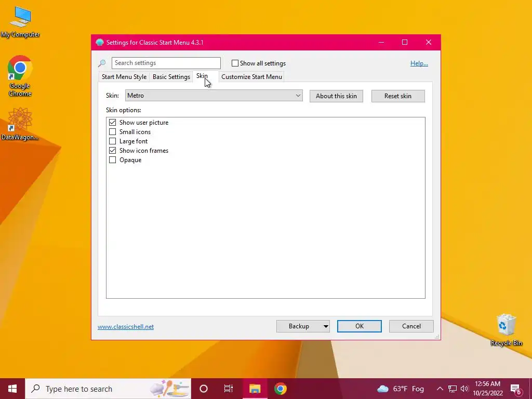This screenshot has width=532, height=399.
Task: Click the search highlights food illustration in taskbar
Action: [x=170, y=389]
